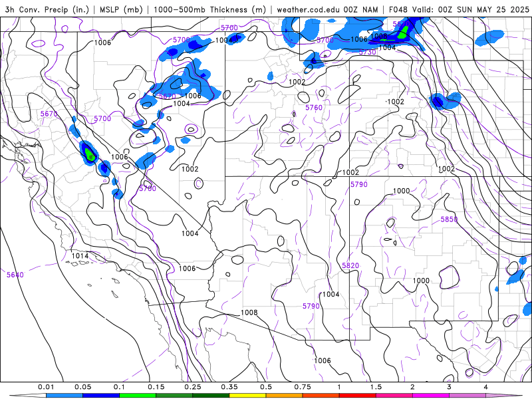Click the green precipitation core near 1008 low
532x399 pixels.
(x=404, y=34)
